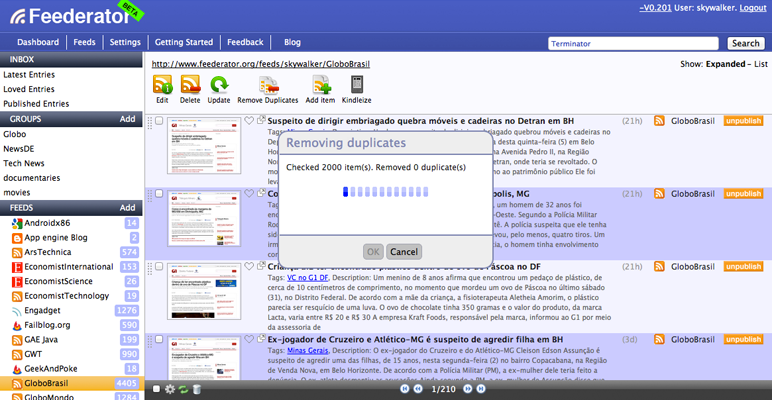772x400 pixels.
Task: Open the Feedback tab
Action: pos(245,42)
